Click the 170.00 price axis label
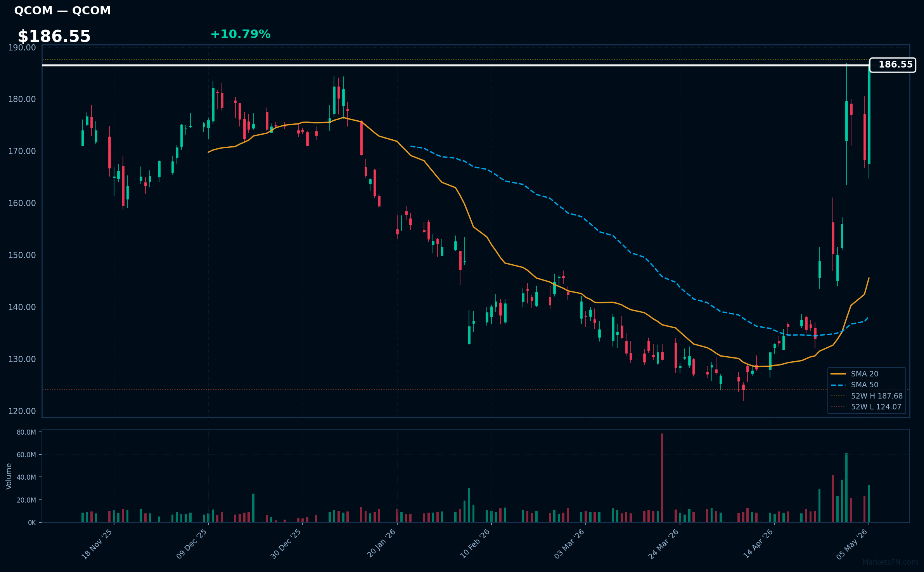 pos(22,151)
